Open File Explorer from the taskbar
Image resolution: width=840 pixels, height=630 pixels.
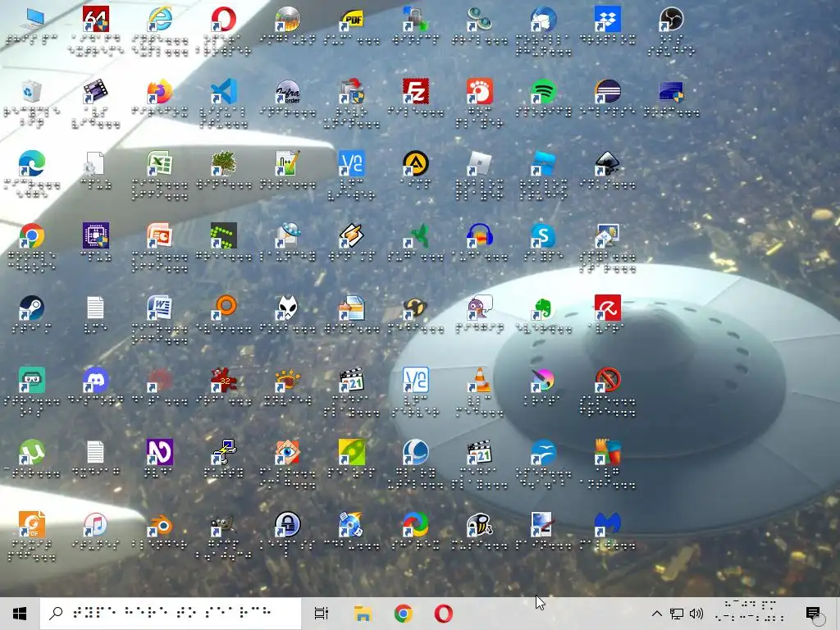click(363, 614)
